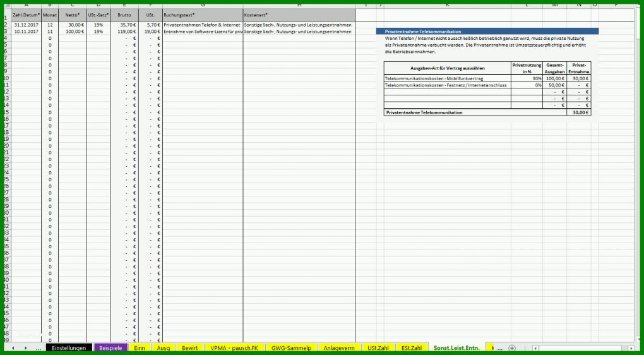
Task: Click Netto cell showing 100,00 € in the 10.11.2017 row
Action: (x=72, y=32)
